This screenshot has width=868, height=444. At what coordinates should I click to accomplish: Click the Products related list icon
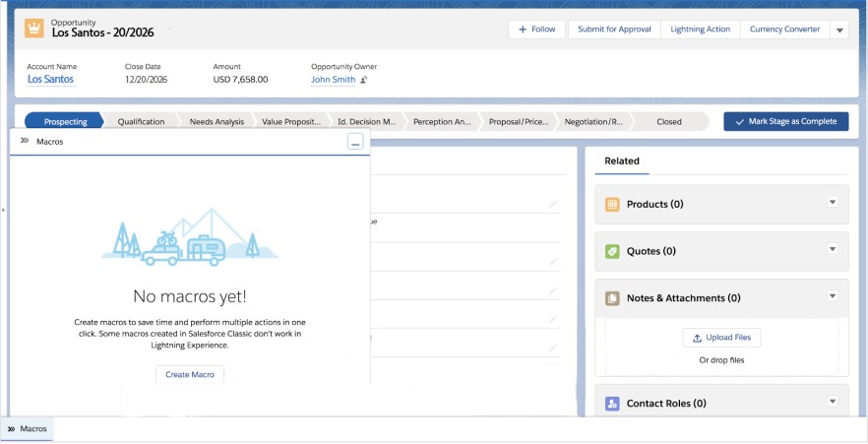click(x=612, y=205)
